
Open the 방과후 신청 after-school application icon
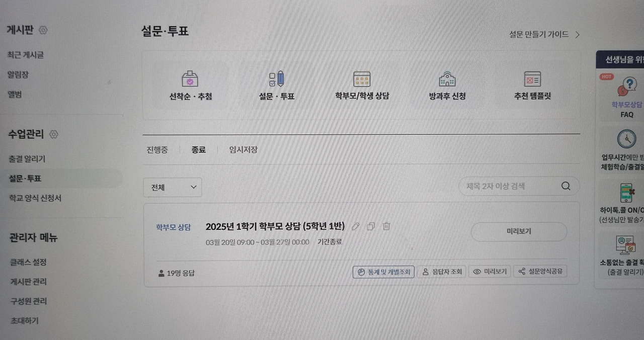click(x=447, y=84)
